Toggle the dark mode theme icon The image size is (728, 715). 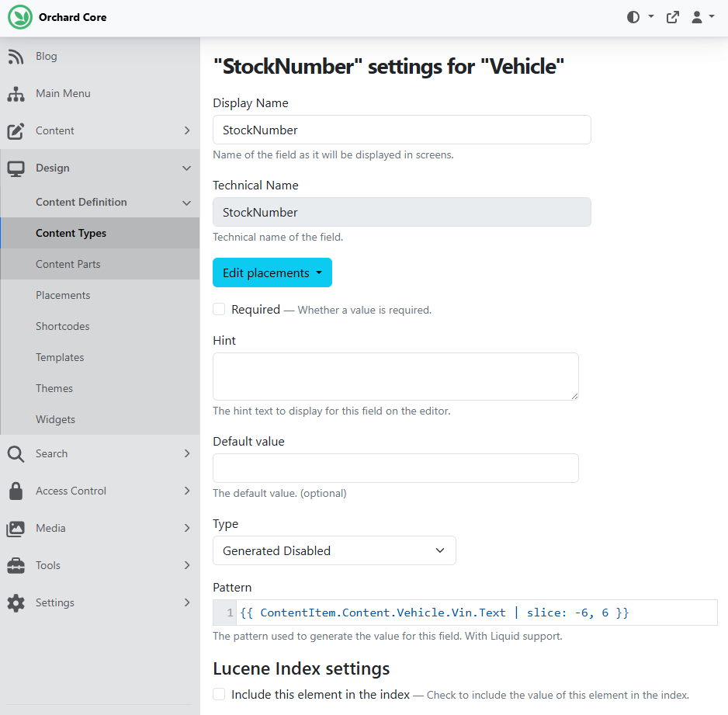(633, 16)
